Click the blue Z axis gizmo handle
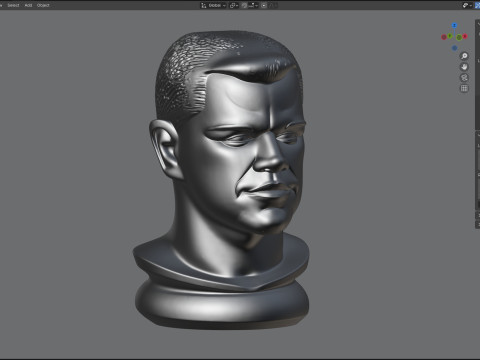This screenshot has width=480, height=360. [454, 25]
